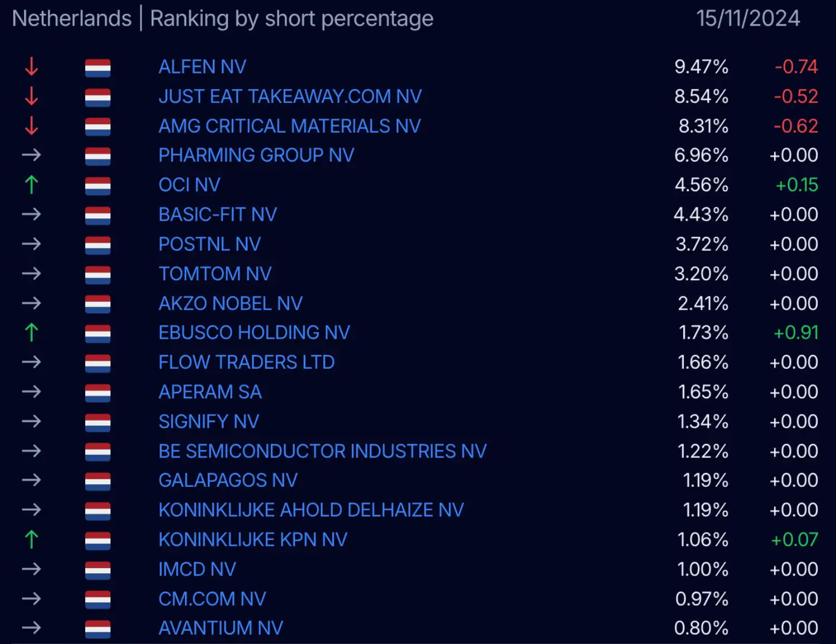The height and width of the screenshot is (644, 836).
Task: Open the BASIC-FIT NV stock link
Action: [217, 214]
